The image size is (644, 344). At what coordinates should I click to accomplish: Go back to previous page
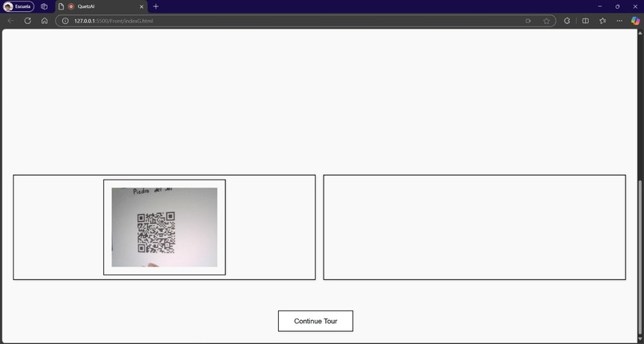[x=10, y=21]
